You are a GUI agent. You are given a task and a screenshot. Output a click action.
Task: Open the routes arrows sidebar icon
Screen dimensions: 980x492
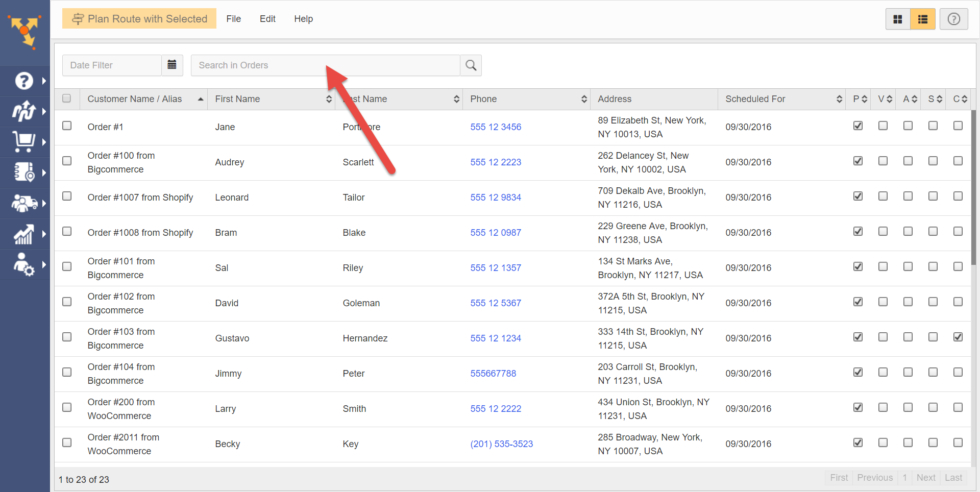24,111
